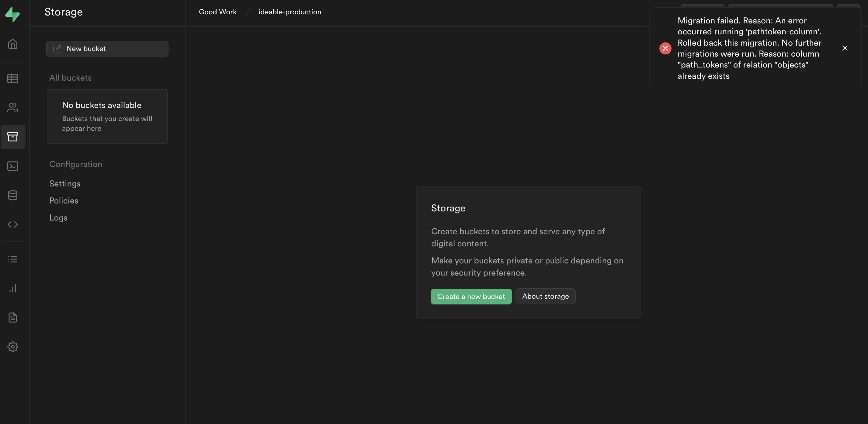Image resolution: width=868 pixels, height=424 pixels.
Task: Open the Reports chart icon
Action: pos(12,288)
